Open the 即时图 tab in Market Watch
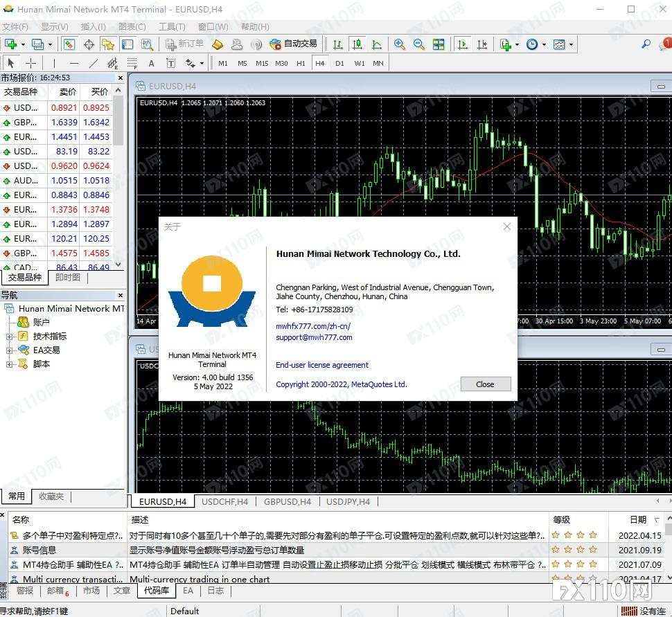Viewport: 672px width, 617px height. [x=68, y=278]
